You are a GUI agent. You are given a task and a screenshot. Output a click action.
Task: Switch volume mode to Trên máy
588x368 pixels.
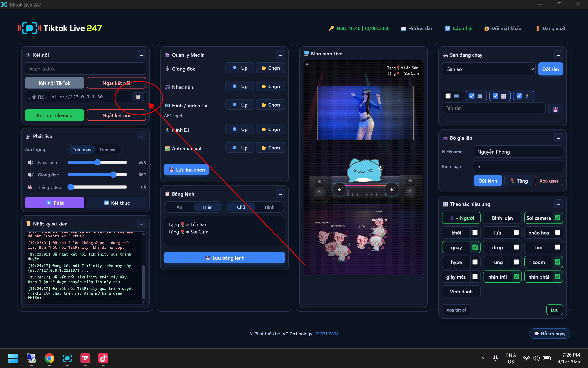point(82,149)
